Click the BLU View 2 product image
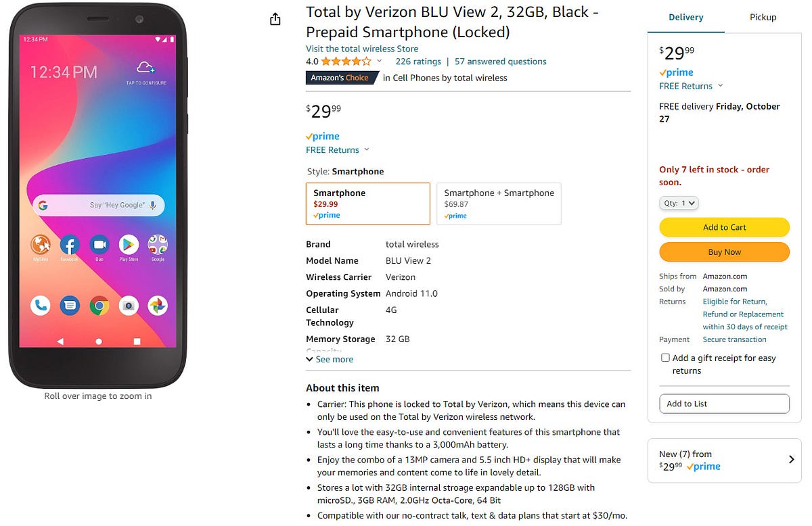Screen dimensions: 812x526 coord(97,196)
